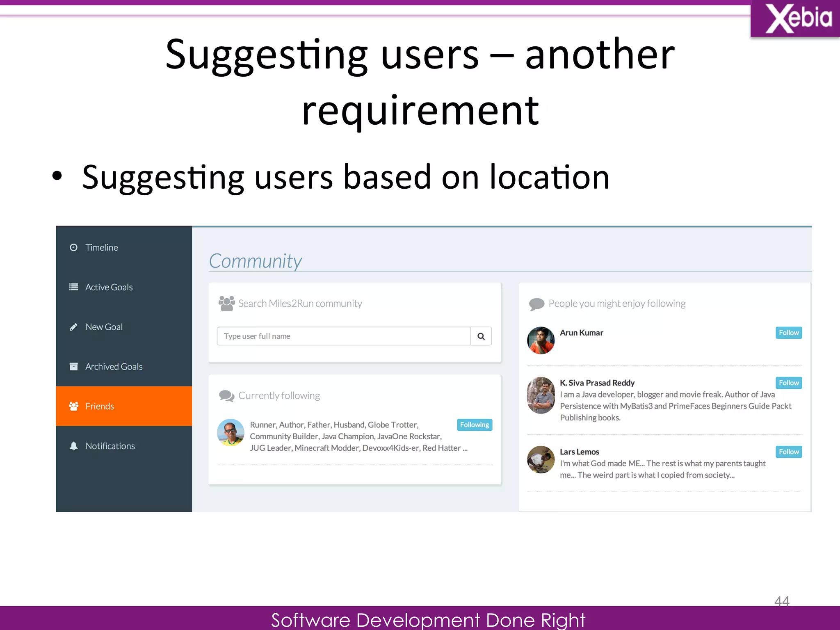This screenshot has width=840, height=630.
Task: Click the Active Goals list icon
Action: coord(73,287)
